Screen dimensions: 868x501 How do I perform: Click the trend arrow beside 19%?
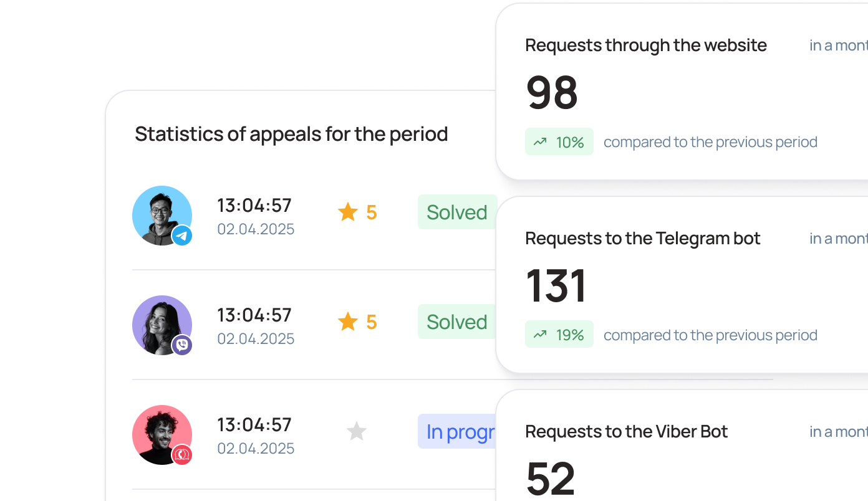(x=540, y=335)
